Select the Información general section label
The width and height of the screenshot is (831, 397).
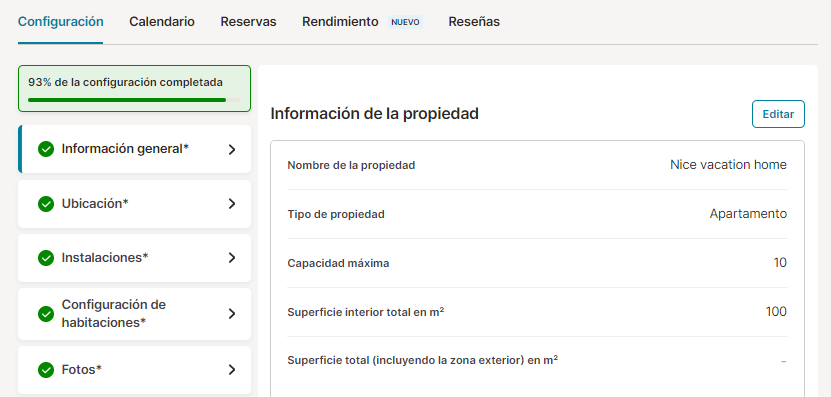pos(125,149)
